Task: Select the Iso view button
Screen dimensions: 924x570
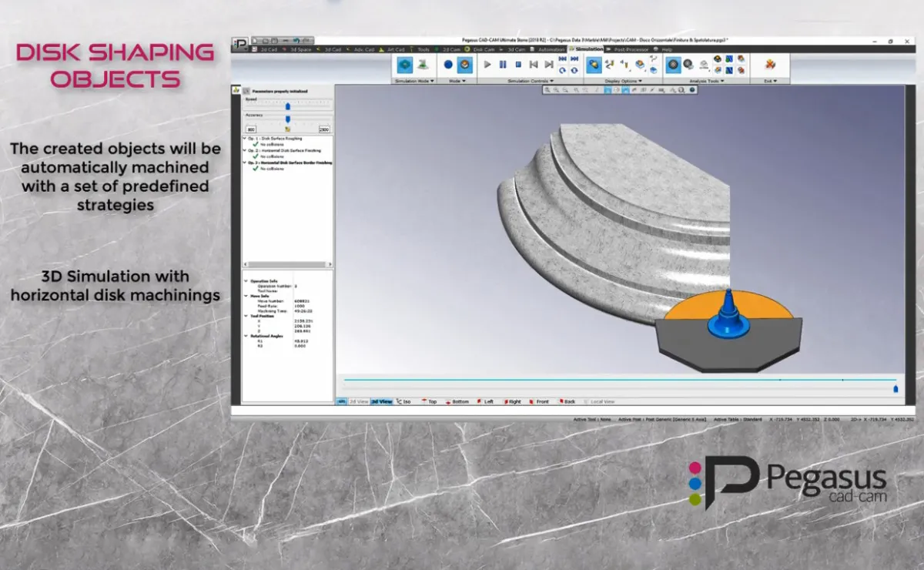Action: pos(403,401)
